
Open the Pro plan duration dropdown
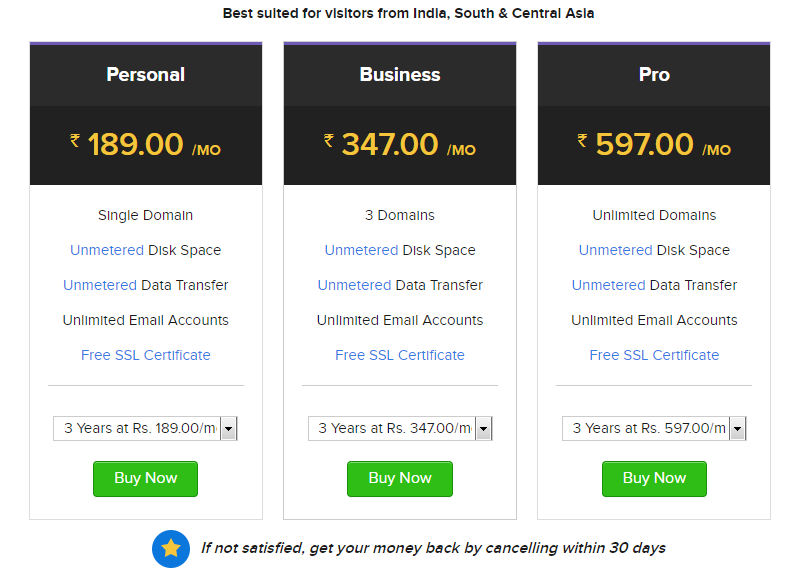(654, 428)
